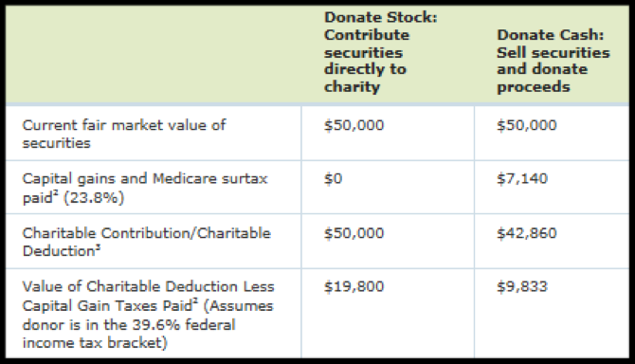Click the Donate Stock column header
The height and width of the screenshot is (364, 635).
381,52
